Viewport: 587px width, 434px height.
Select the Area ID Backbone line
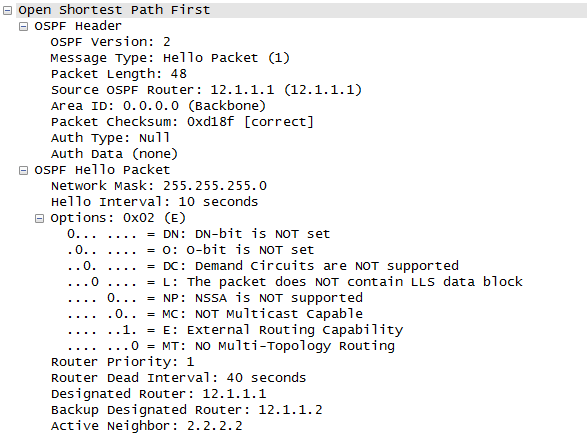158,106
